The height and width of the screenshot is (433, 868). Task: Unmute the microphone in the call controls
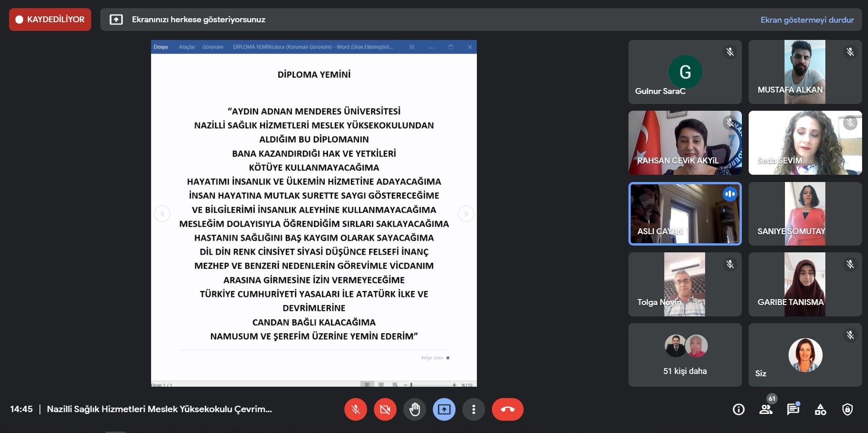(356, 409)
